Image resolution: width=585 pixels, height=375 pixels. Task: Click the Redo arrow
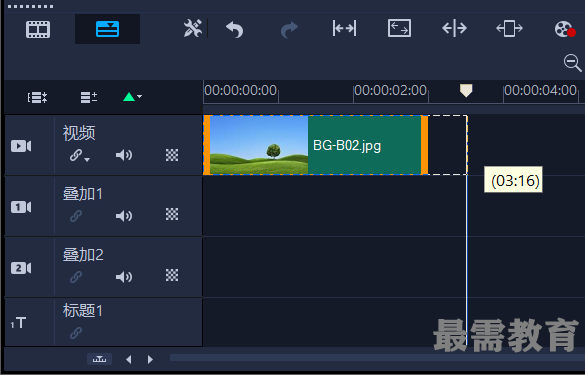pyautogui.click(x=289, y=29)
